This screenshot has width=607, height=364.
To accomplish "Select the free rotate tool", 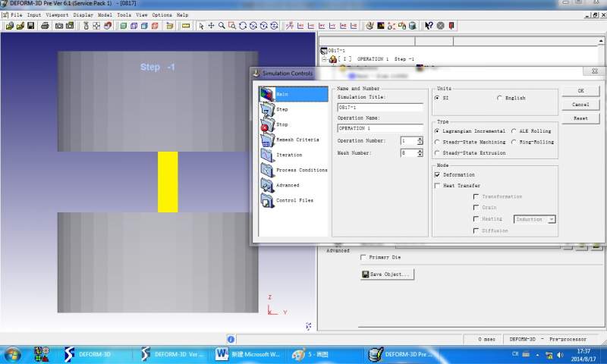I will [243, 26].
